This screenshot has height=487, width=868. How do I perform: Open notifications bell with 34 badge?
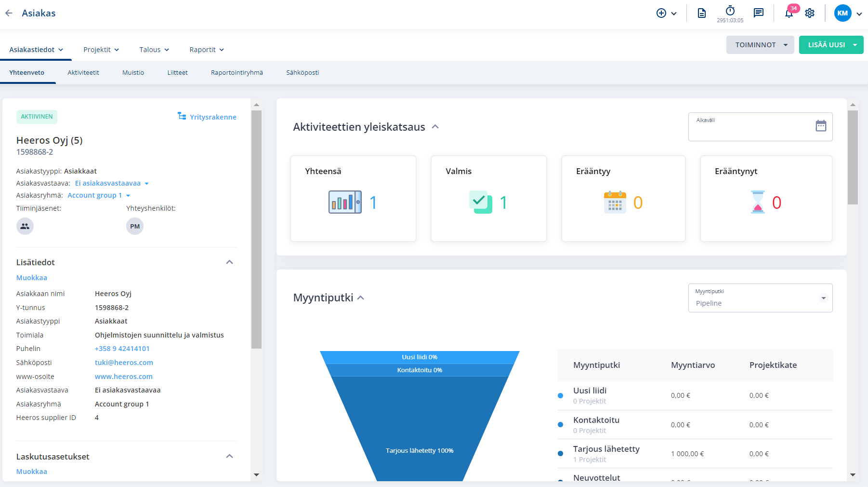pos(789,13)
